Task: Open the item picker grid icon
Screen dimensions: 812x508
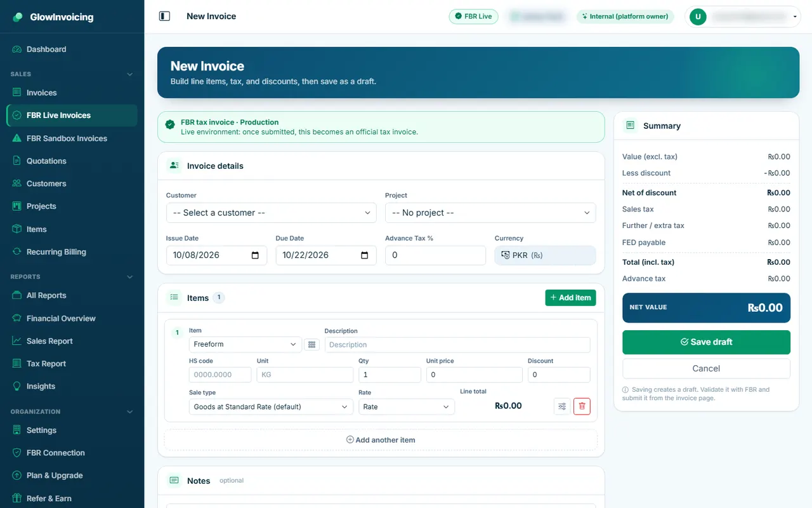Action: pyautogui.click(x=311, y=344)
